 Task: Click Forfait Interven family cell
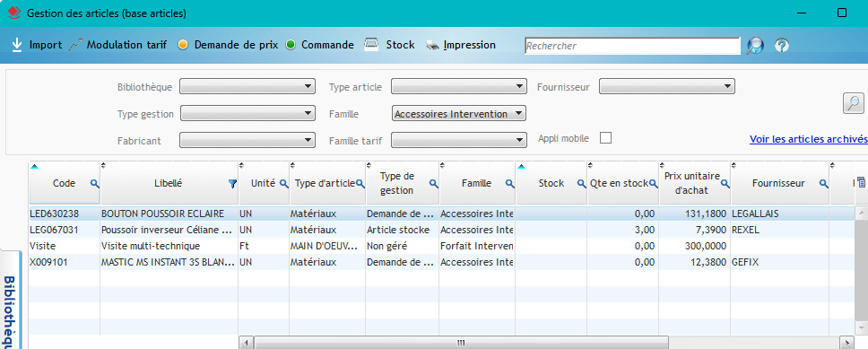coord(477,246)
